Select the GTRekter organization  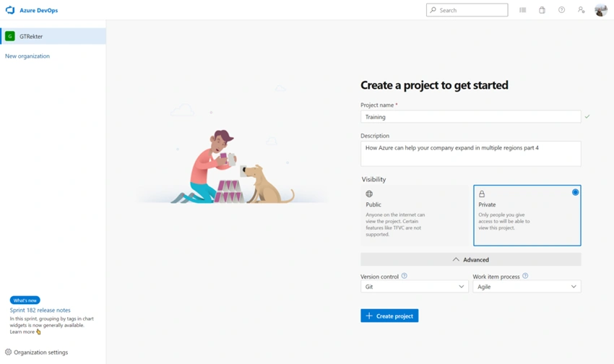click(53, 36)
